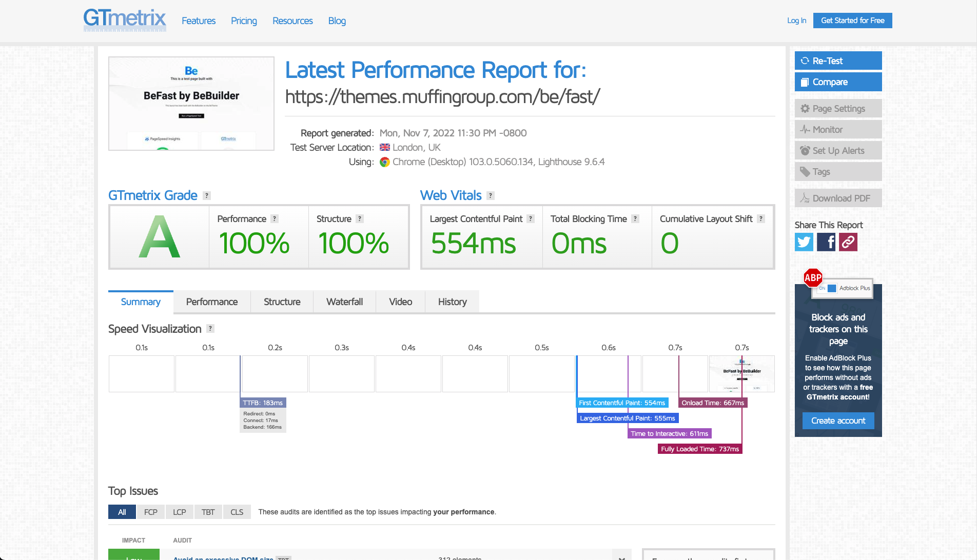Share report on Twitter
This screenshot has height=560, width=977.
(804, 242)
